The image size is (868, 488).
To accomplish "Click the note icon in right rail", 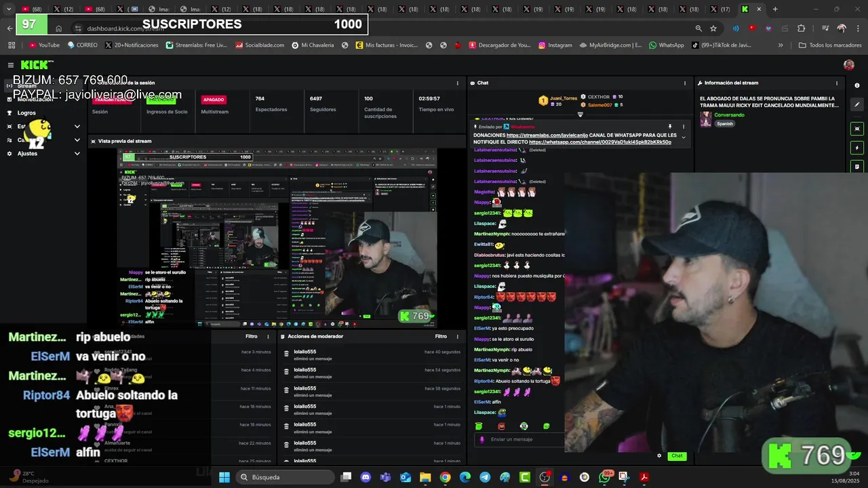I will coord(857,166).
